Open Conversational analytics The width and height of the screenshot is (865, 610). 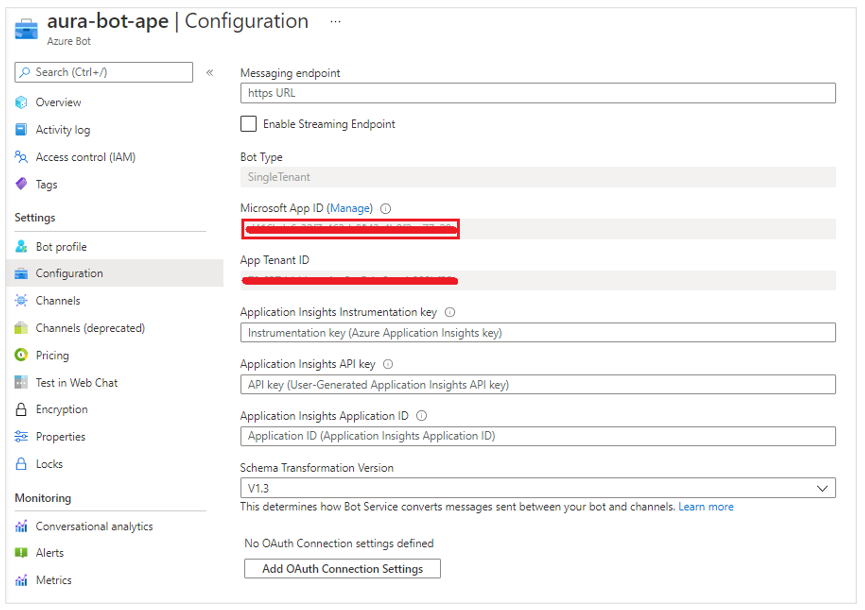click(94, 526)
